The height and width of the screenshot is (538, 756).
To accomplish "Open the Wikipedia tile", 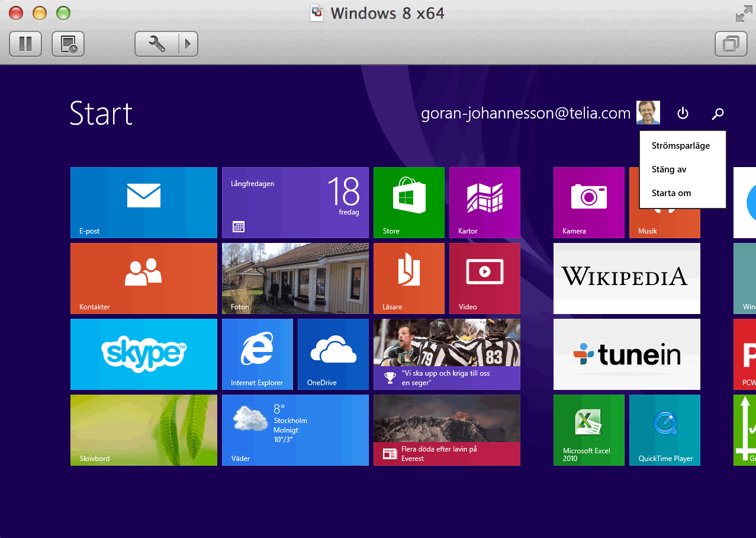I will tap(627, 278).
